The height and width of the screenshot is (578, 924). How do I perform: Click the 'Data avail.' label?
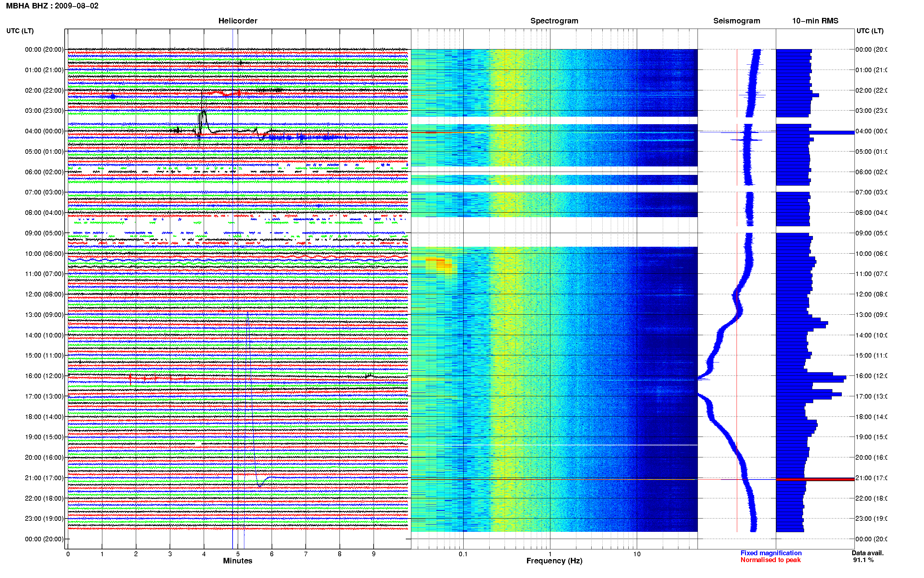click(x=867, y=553)
